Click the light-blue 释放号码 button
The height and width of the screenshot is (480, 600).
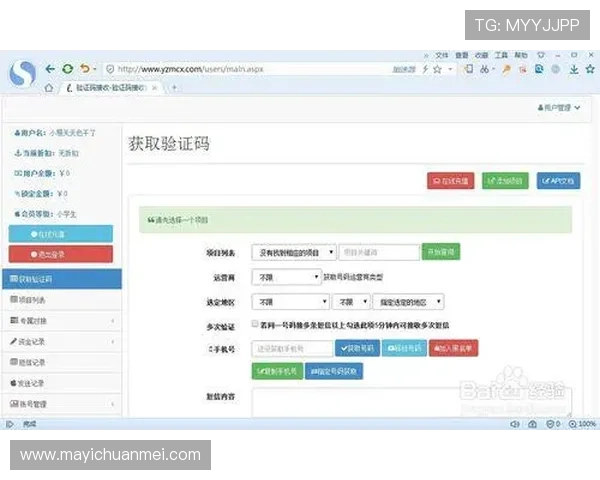tap(404, 348)
